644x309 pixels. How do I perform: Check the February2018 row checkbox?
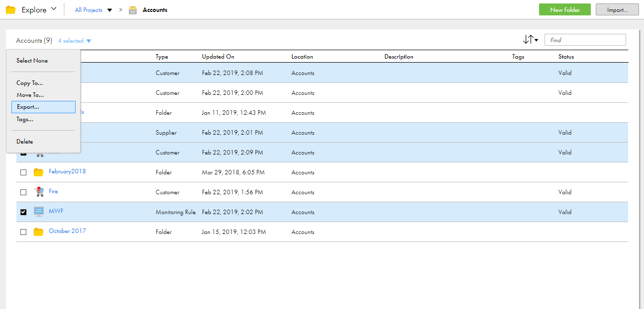click(23, 172)
